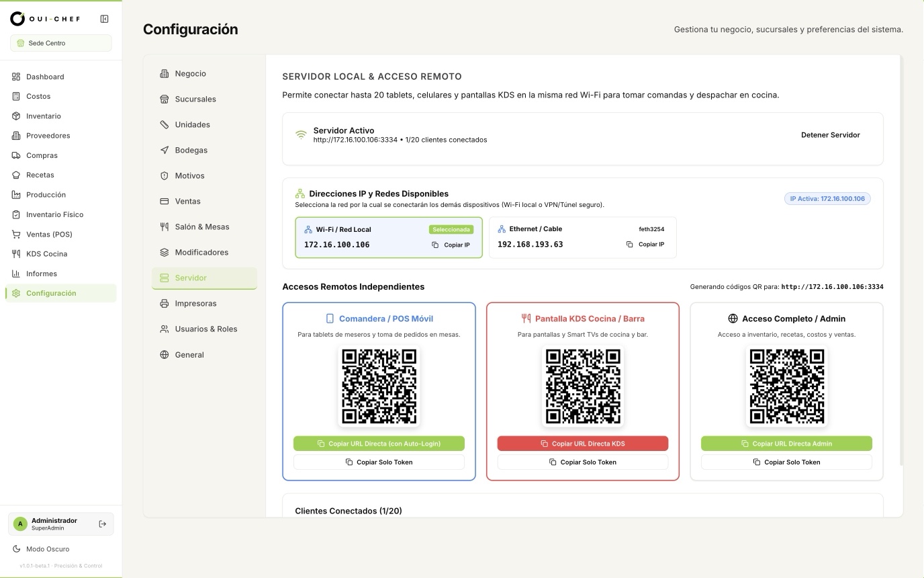The height and width of the screenshot is (578, 924).
Task: Open the Negocio settings tab
Action: pyautogui.click(x=204, y=74)
